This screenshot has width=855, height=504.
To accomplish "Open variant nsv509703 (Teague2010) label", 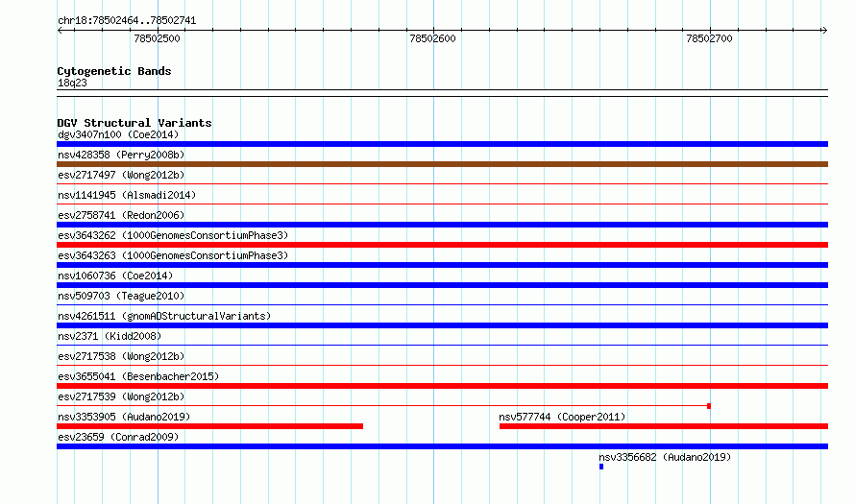I will click(x=121, y=296).
